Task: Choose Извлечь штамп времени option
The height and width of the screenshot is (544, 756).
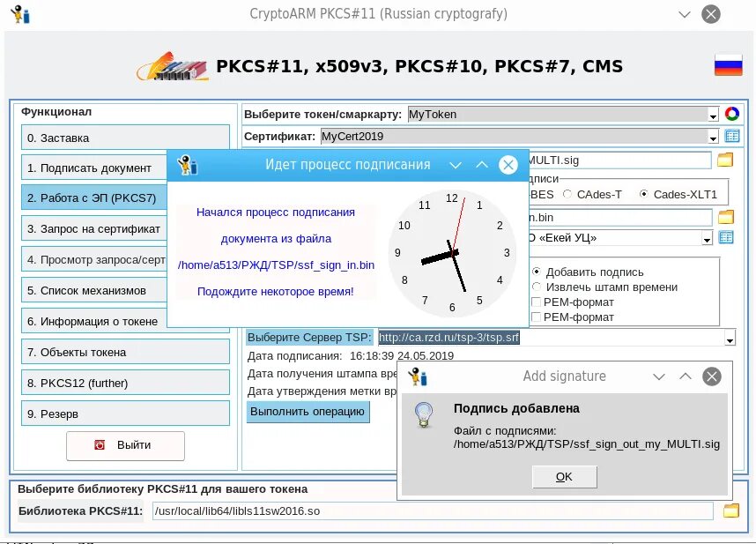Action: (x=604, y=287)
